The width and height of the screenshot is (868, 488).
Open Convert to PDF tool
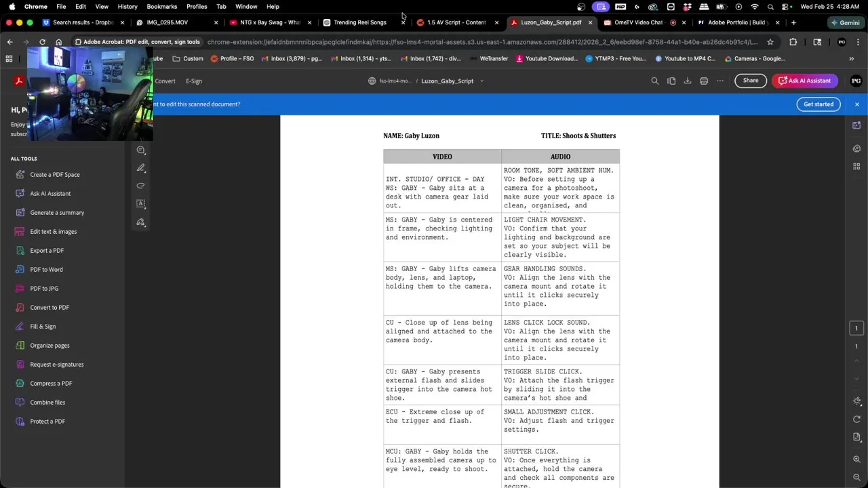coord(50,307)
